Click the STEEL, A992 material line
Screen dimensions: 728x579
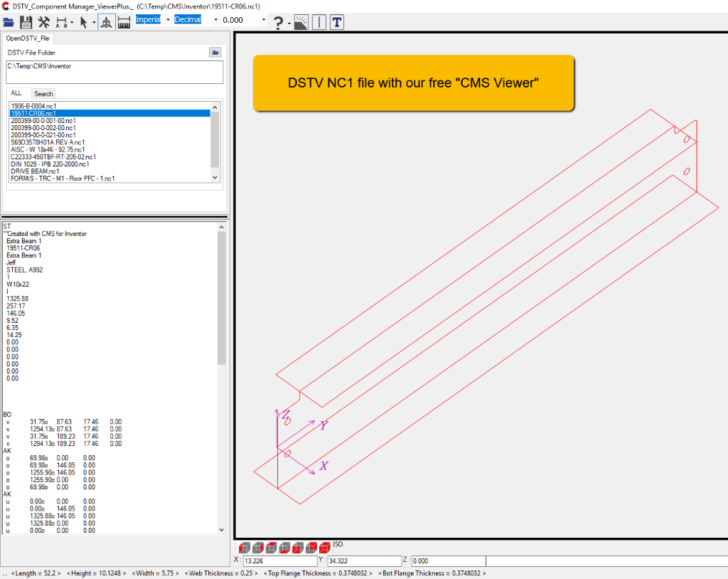coord(25,270)
